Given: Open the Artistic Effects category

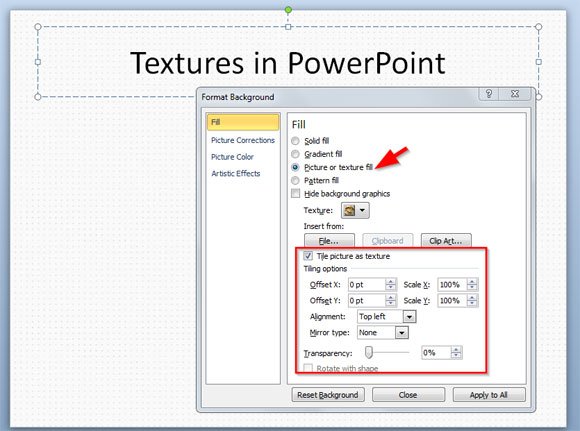Looking at the screenshot, I should point(236,174).
